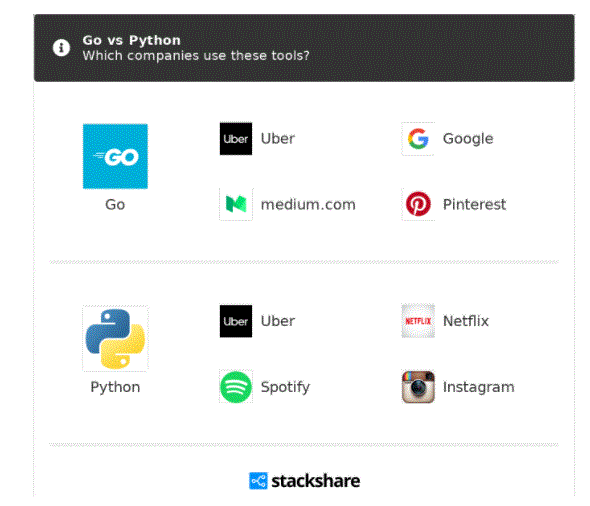This screenshot has width=590, height=506.
Task: Click the Netflix logo thumbnail
Action: click(x=418, y=321)
